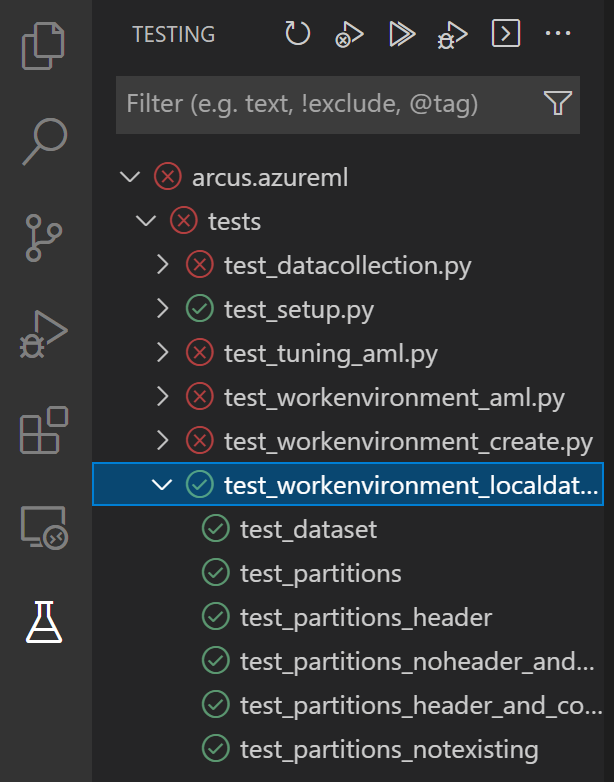The height and width of the screenshot is (782, 614).
Task: Run all tests
Action: click(x=402, y=34)
